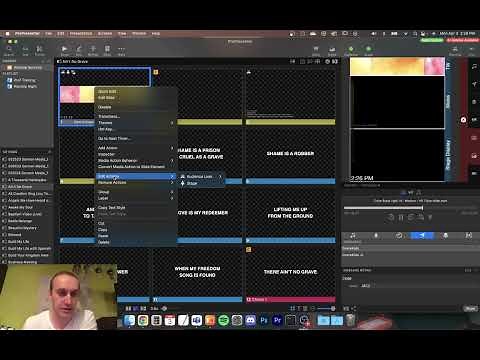Screen dimensions: 480x360
Task: Toggle the Stage screen output
Action: click(x=368, y=51)
